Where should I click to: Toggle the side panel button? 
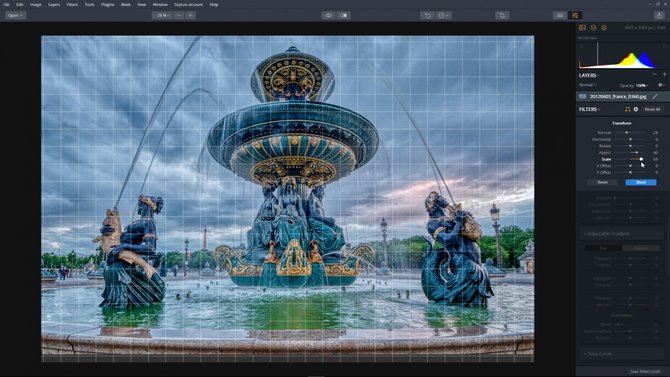tap(575, 15)
